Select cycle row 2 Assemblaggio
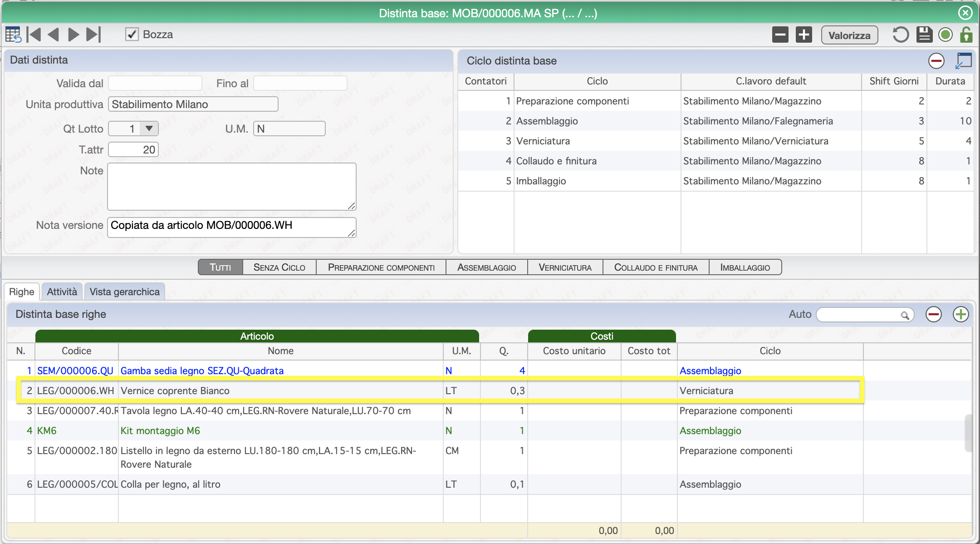The width and height of the screenshot is (980, 544). (716, 121)
